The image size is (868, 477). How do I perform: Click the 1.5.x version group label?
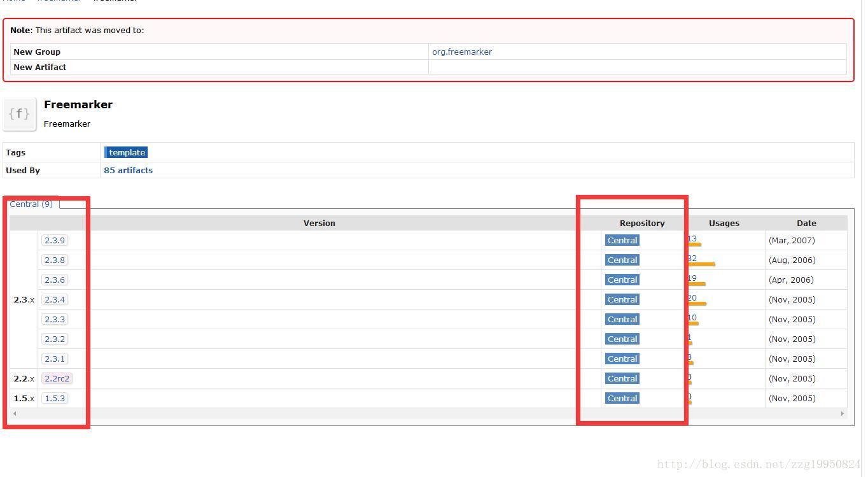click(24, 398)
